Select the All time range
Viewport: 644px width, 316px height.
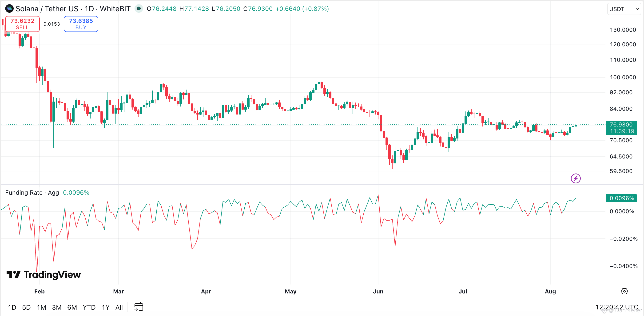tap(119, 307)
